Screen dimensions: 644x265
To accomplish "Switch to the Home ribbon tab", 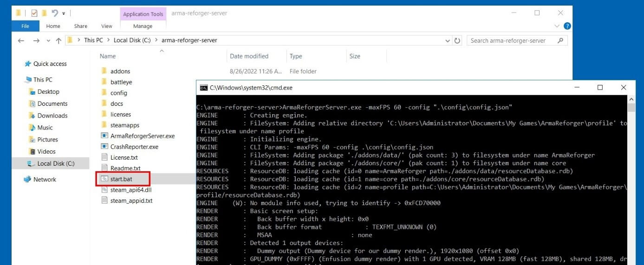I will (x=53, y=26).
